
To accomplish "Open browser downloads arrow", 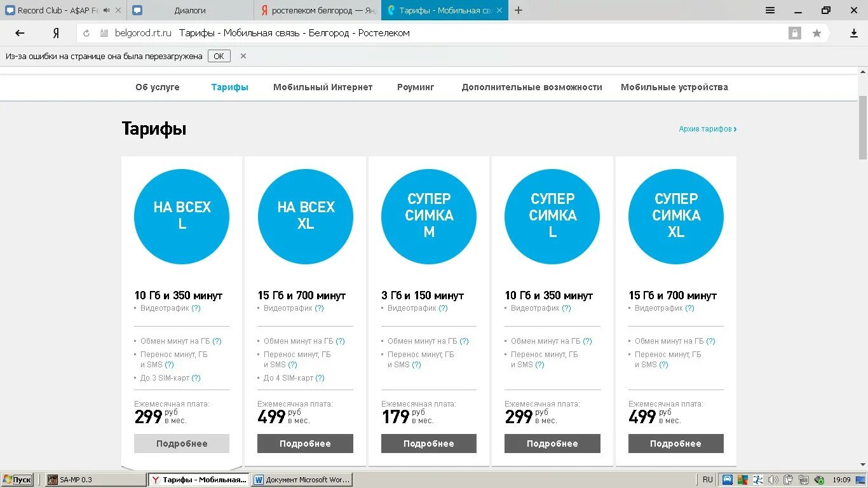I will (x=854, y=34).
